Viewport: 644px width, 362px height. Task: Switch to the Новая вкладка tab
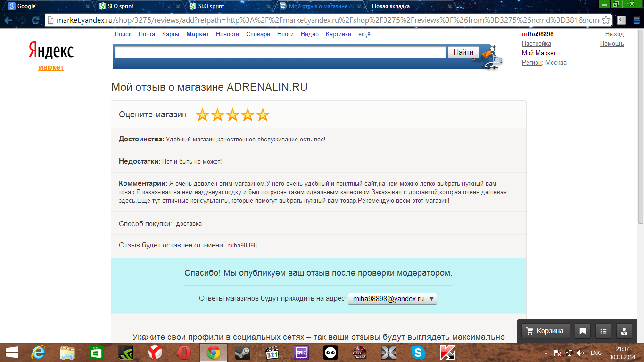point(408,7)
